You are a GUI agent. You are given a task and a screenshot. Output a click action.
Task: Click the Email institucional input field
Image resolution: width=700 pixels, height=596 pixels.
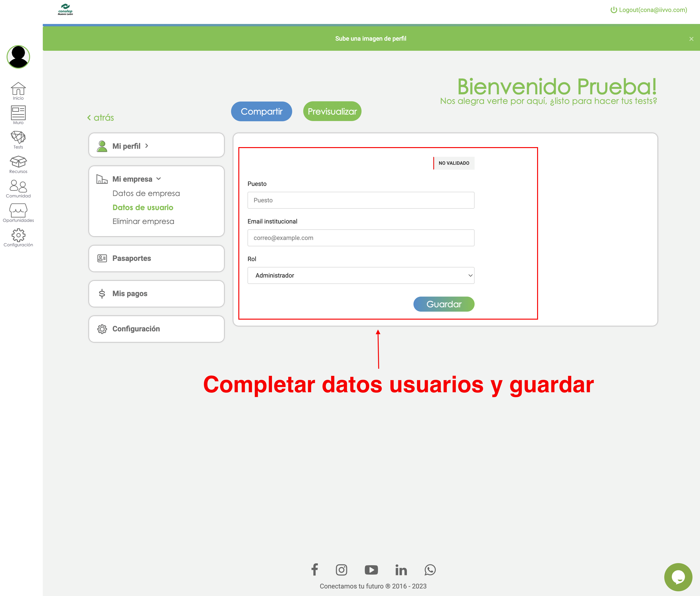coord(361,238)
